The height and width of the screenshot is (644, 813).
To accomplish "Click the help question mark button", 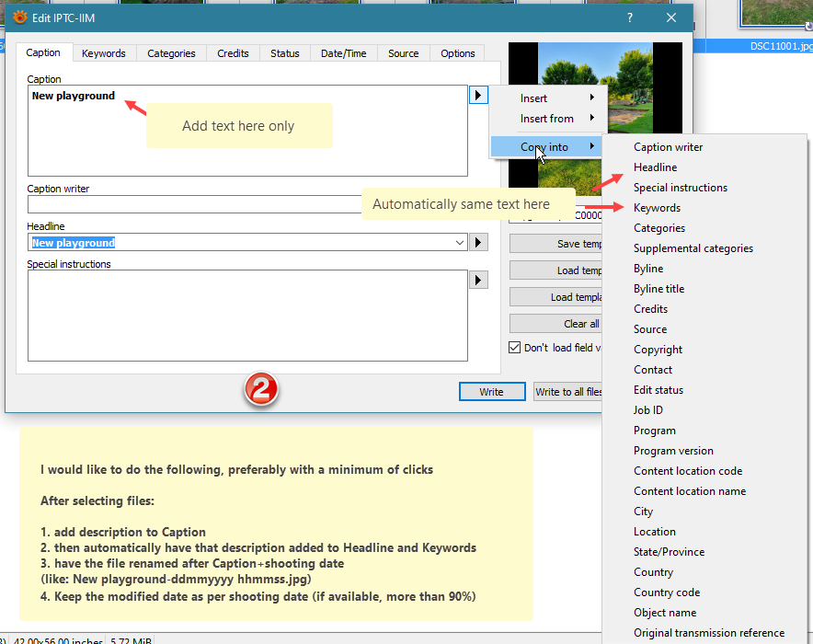I will (x=629, y=17).
